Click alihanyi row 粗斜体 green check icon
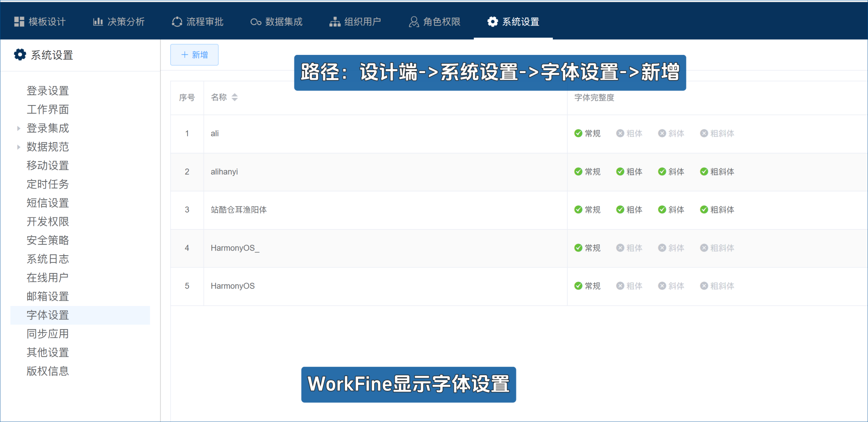This screenshot has height=422, width=868. tap(704, 172)
